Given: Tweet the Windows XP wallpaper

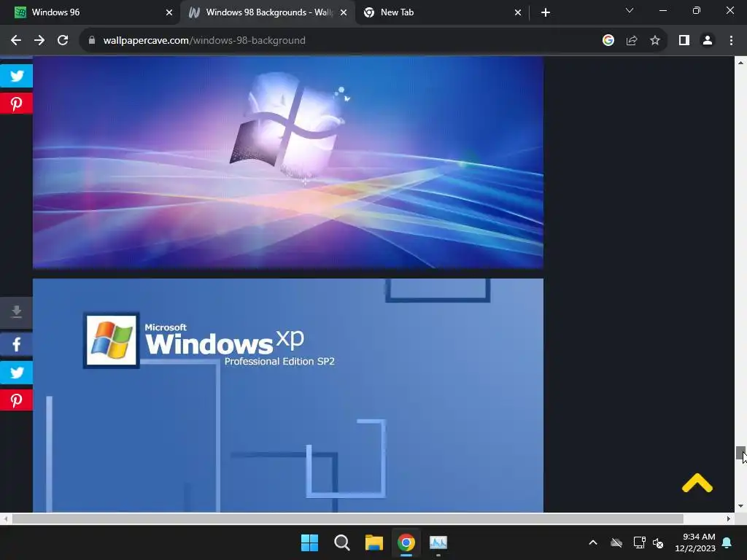Looking at the screenshot, I should [16, 373].
